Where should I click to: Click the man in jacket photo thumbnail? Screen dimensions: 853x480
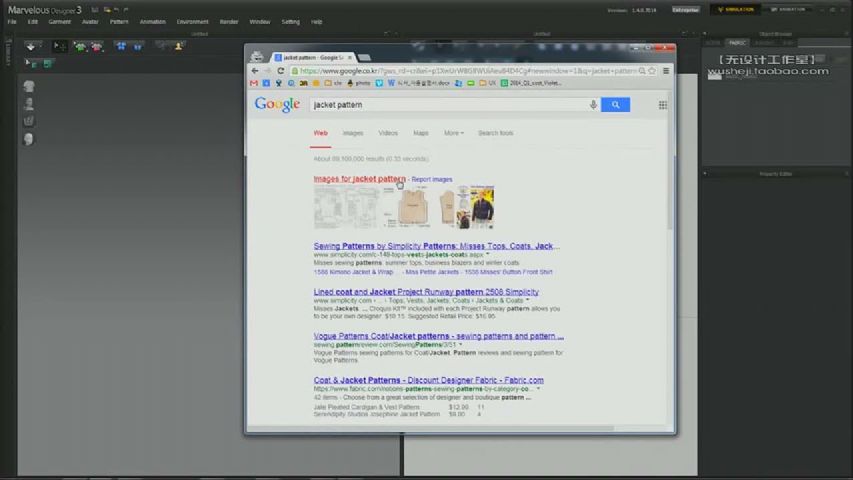[482, 207]
